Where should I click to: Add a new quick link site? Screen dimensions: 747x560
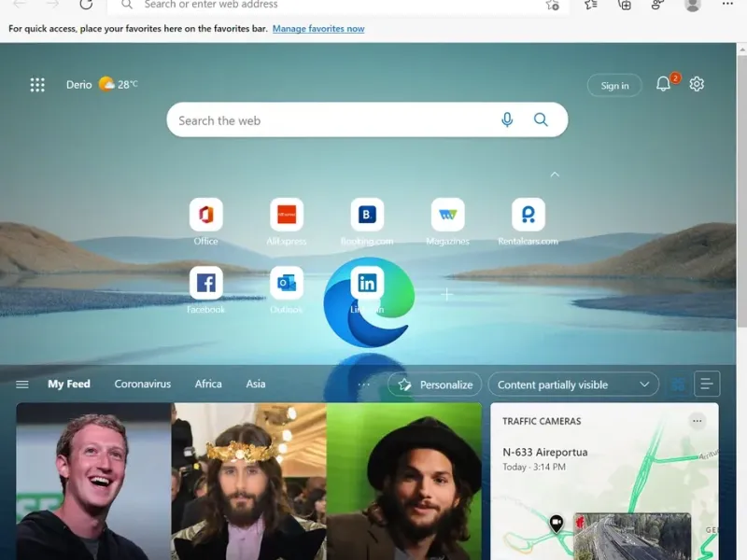447,295
